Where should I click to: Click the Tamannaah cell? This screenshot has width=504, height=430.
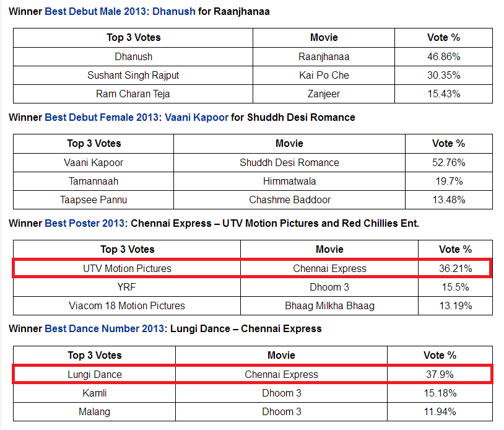point(93,181)
